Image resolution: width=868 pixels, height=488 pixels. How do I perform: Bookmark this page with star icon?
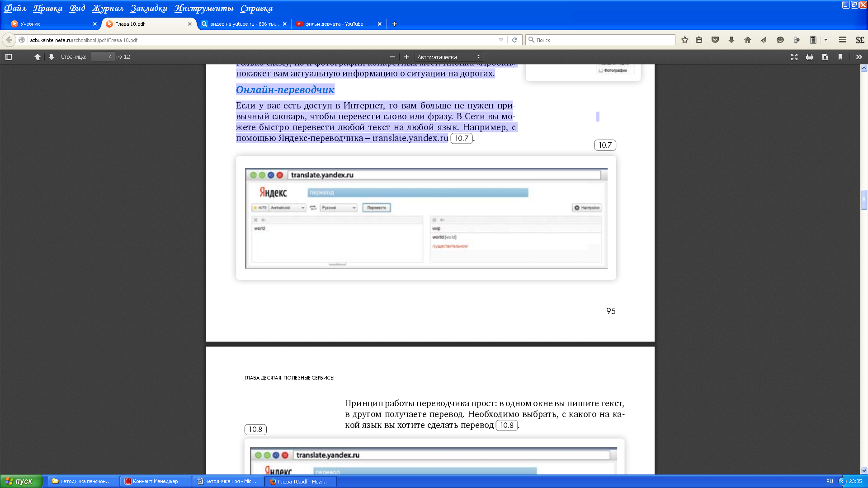point(685,40)
